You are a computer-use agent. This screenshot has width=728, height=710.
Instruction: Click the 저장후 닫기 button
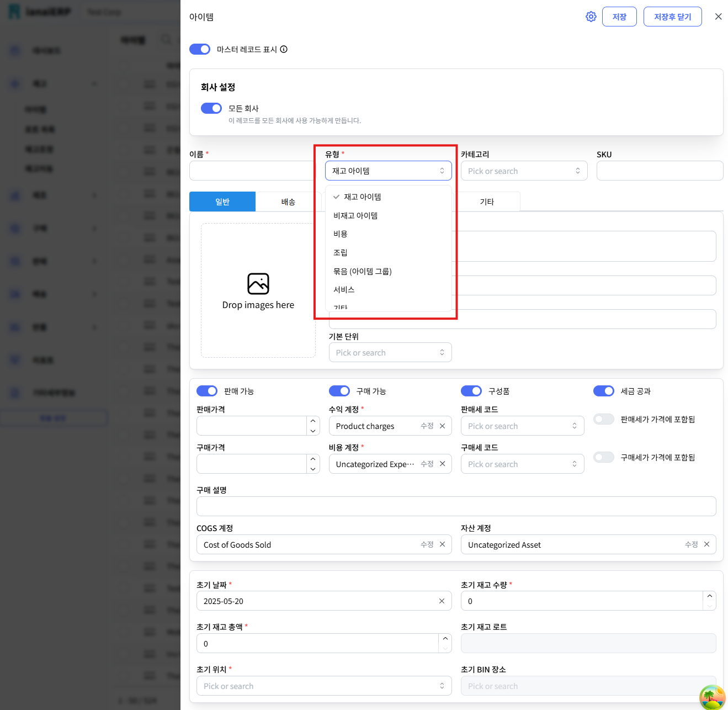672,17
